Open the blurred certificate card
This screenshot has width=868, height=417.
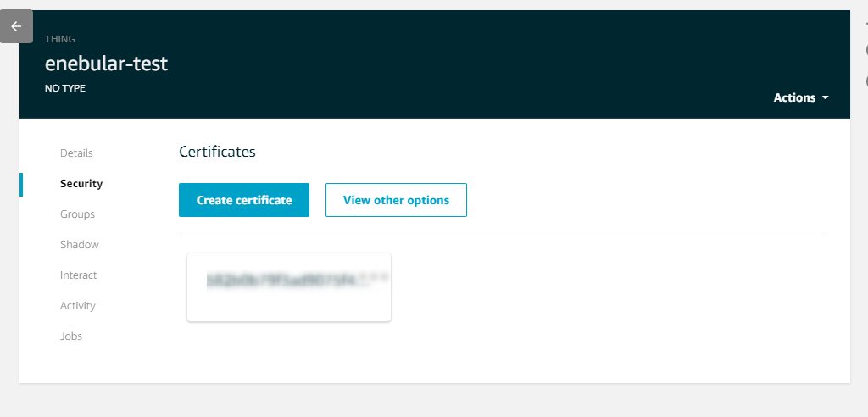point(289,286)
